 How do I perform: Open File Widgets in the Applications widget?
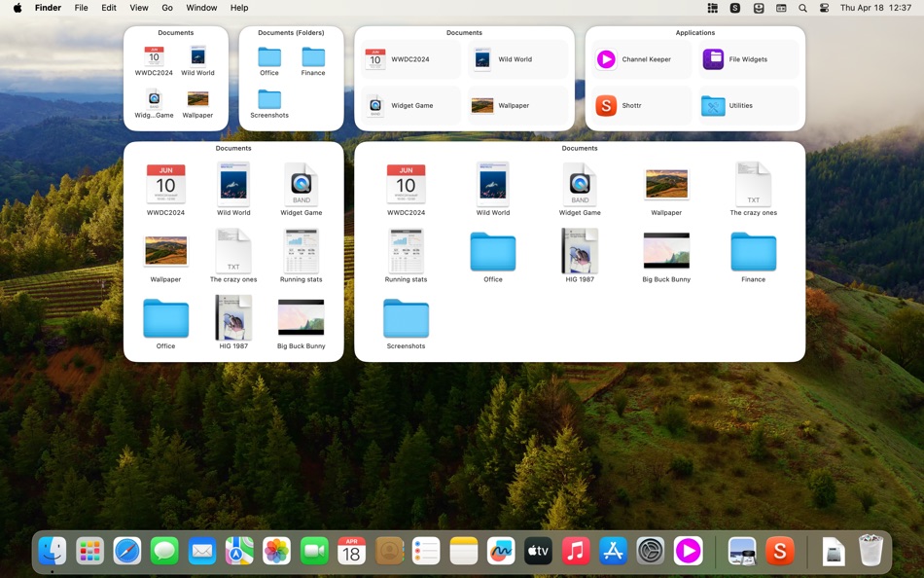746,59
